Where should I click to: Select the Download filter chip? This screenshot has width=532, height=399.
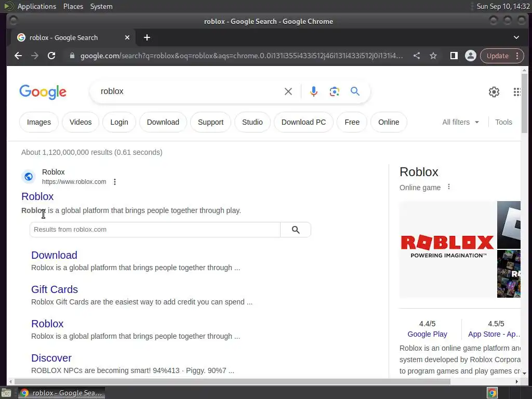point(163,122)
